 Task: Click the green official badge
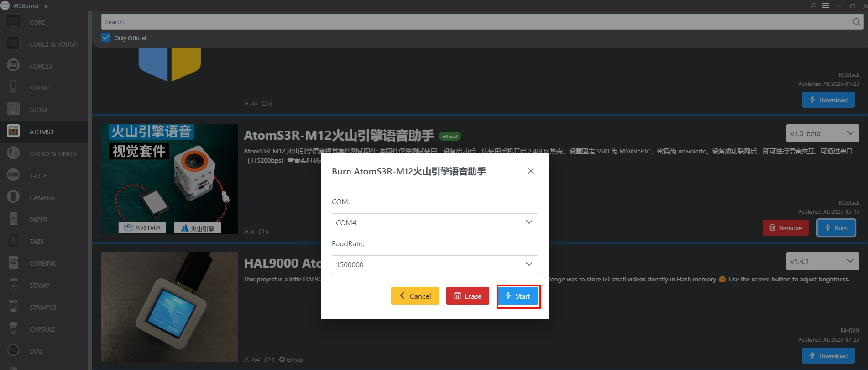coord(450,136)
